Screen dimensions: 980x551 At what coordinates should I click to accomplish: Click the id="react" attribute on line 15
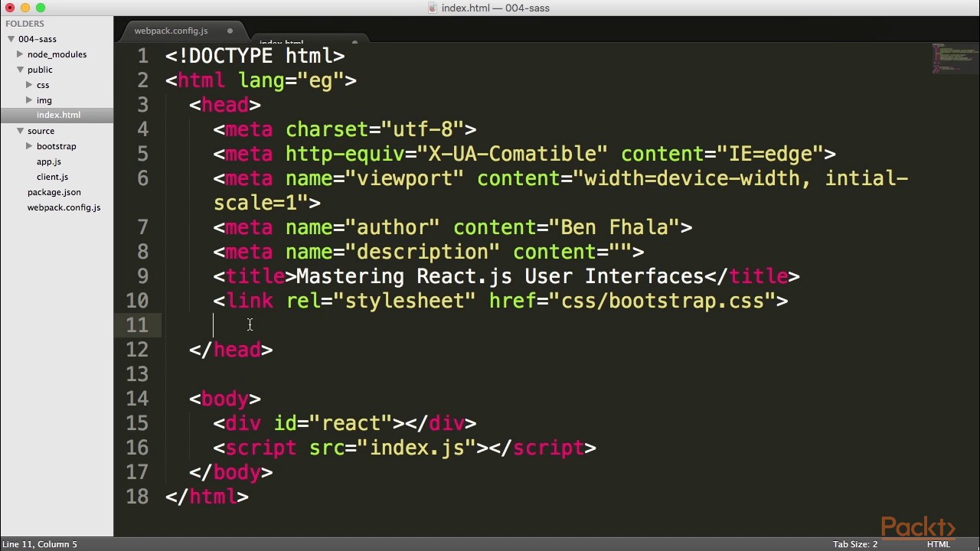pos(333,423)
